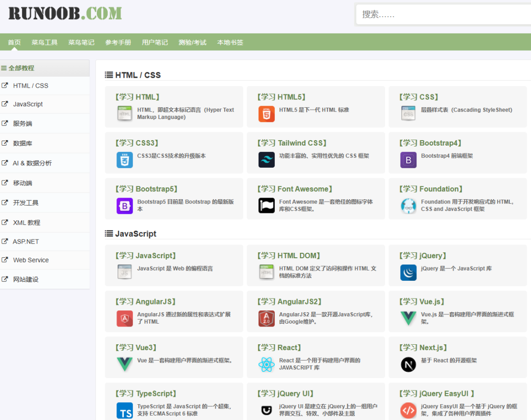This screenshot has width=531, height=420.
Task: Click description text 'CSS3是CSS技术的升级版本'
Action: pos(172,156)
